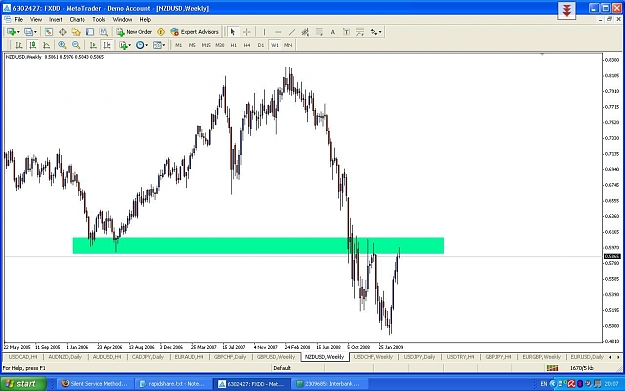Image resolution: width=625 pixels, height=391 pixels.
Task: Select the Trendline drawing tool
Action: pos(292,32)
